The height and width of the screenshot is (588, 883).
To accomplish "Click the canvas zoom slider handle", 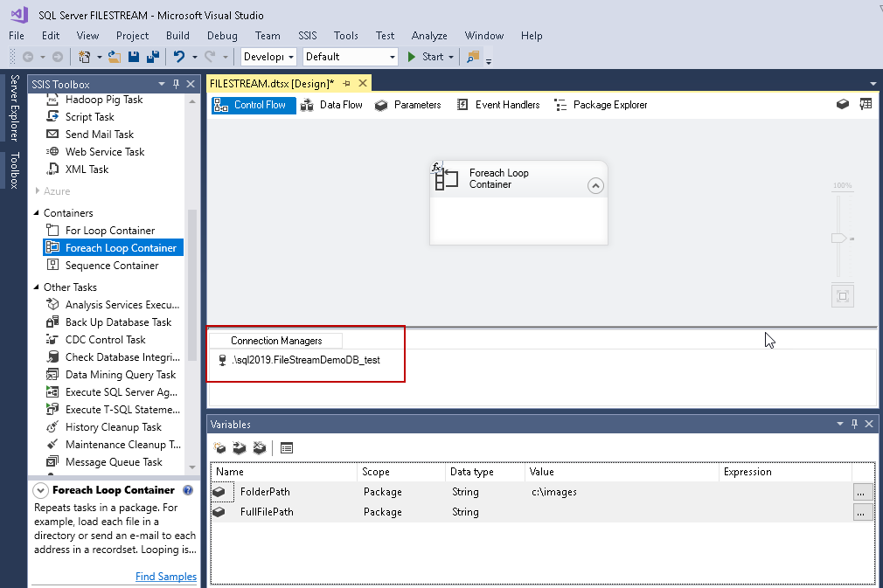I will coord(838,238).
